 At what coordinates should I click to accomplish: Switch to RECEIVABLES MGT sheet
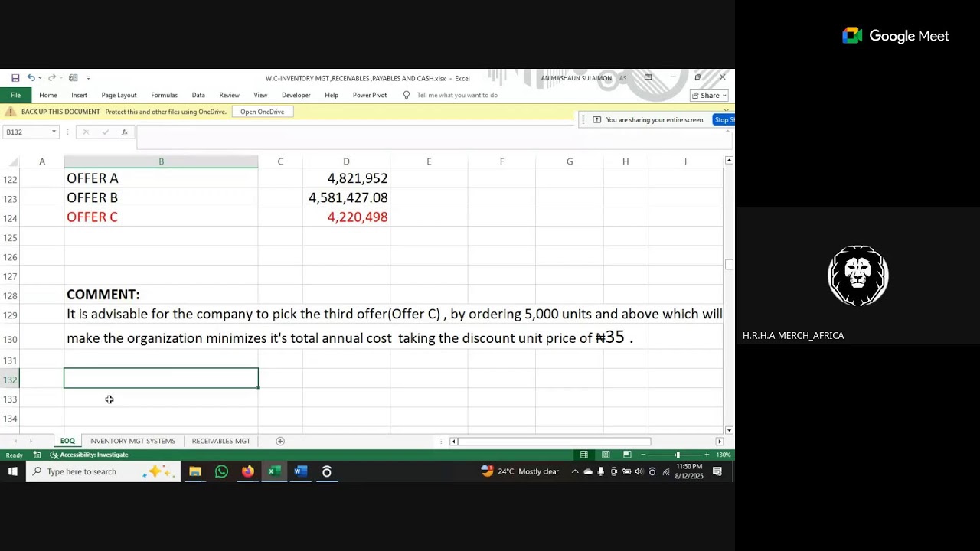[x=220, y=441]
